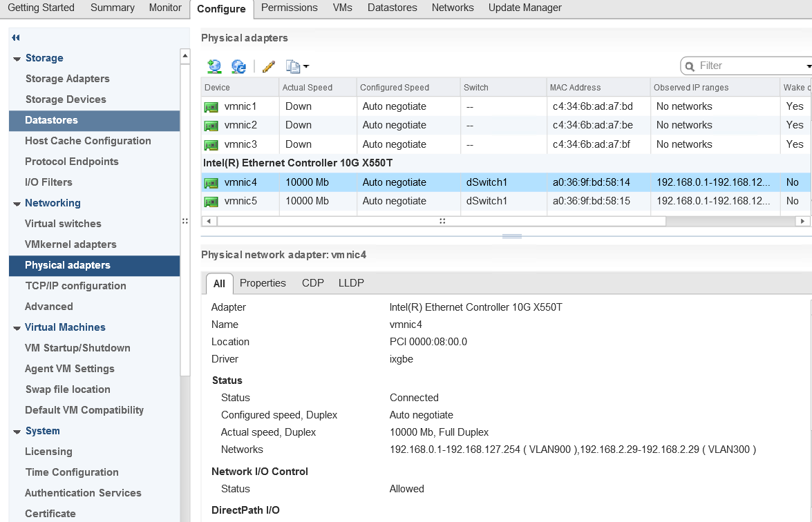Open Virtual switches in sidebar
This screenshot has width=812, height=522.
pos(63,224)
